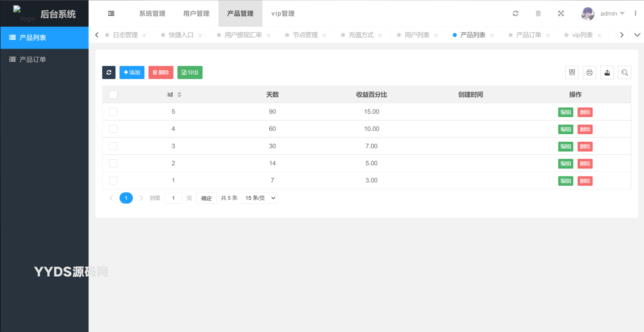Open the 产品订单 sidebar item

33,60
